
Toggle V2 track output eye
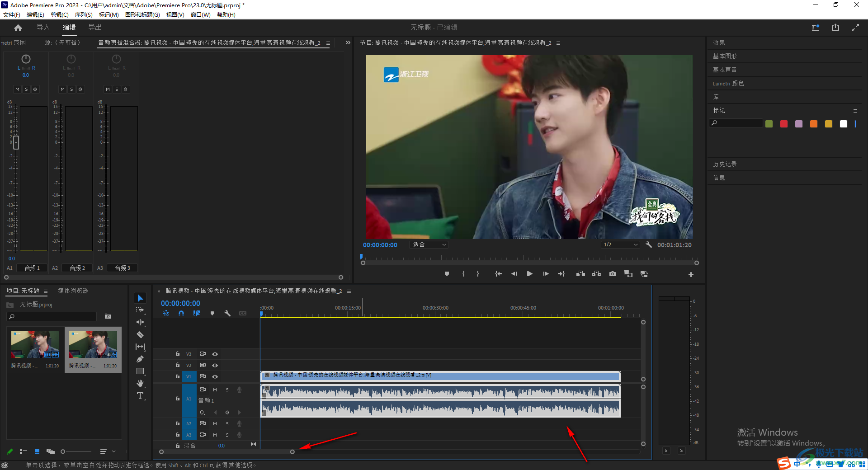(215, 365)
